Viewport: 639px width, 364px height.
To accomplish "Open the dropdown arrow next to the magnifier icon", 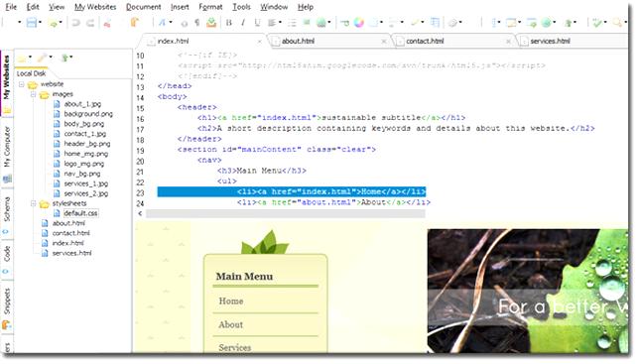I will click(x=625, y=23).
